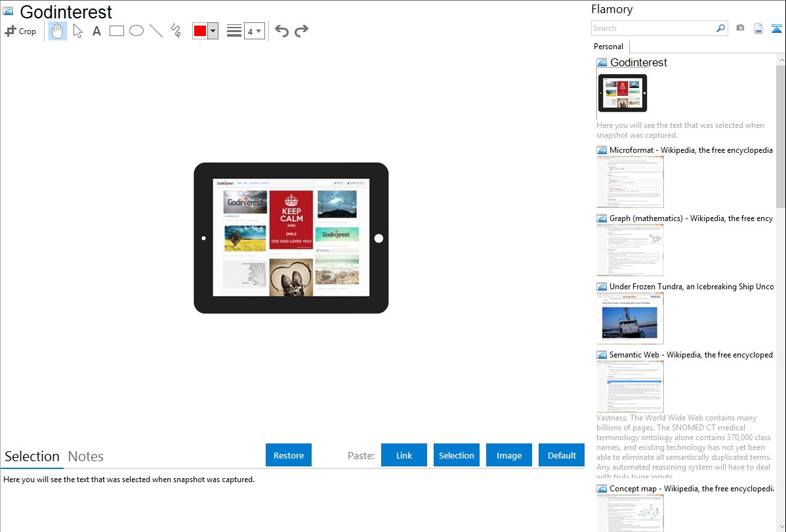Switch to the Notes tab

pyautogui.click(x=86, y=457)
